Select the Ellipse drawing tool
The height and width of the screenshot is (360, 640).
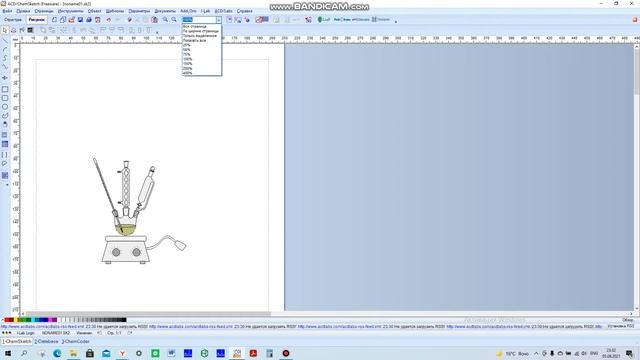point(4,107)
